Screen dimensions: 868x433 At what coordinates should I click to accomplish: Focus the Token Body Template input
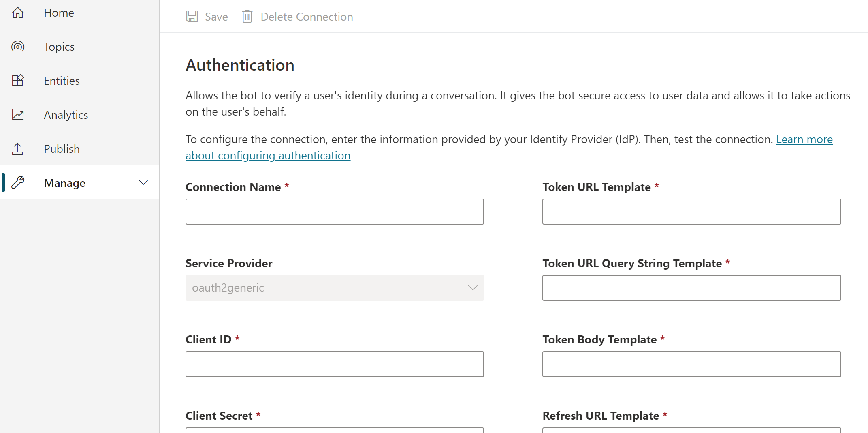pyautogui.click(x=691, y=364)
